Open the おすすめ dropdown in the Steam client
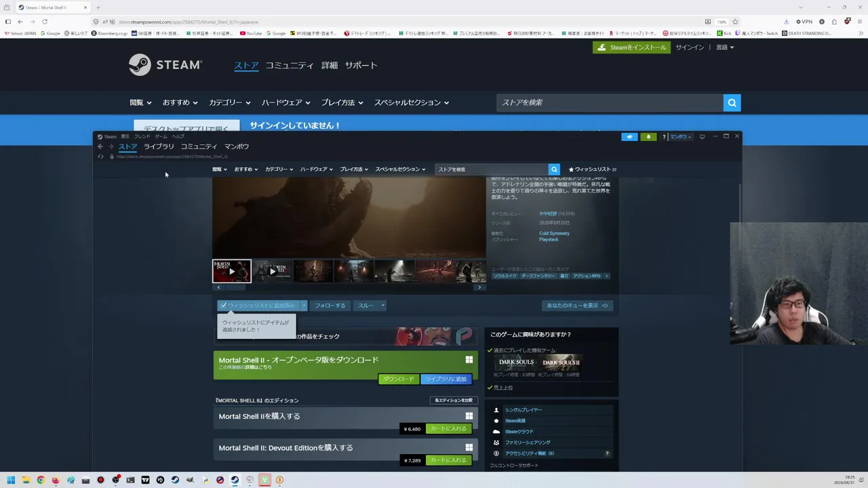The height and width of the screenshot is (488, 868). click(x=245, y=169)
